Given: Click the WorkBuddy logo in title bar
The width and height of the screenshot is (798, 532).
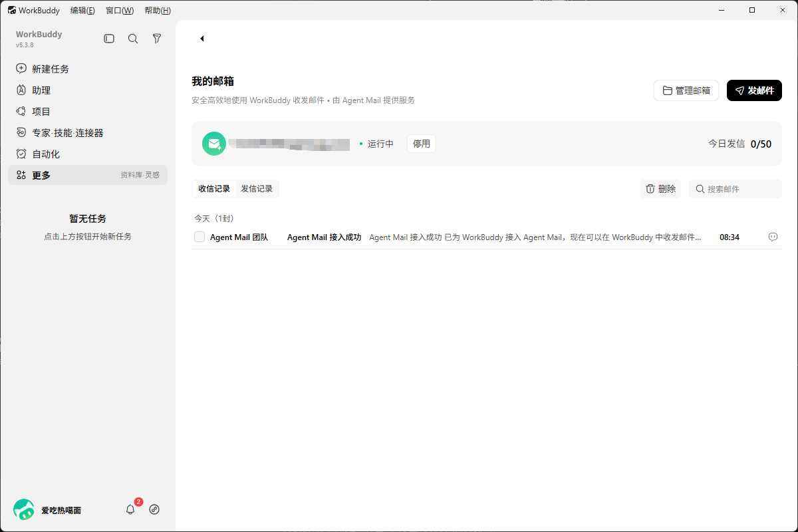Looking at the screenshot, I should point(11,10).
